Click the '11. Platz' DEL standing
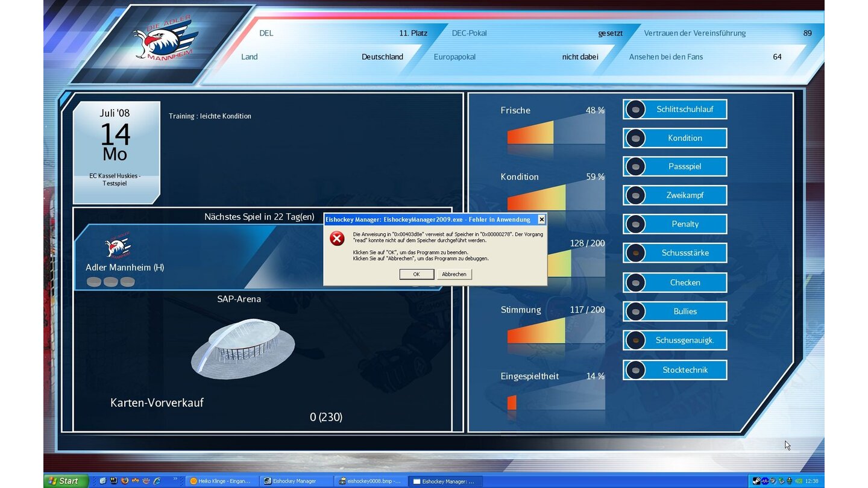This screenshot has height=488, width=868. coord(413,33)
